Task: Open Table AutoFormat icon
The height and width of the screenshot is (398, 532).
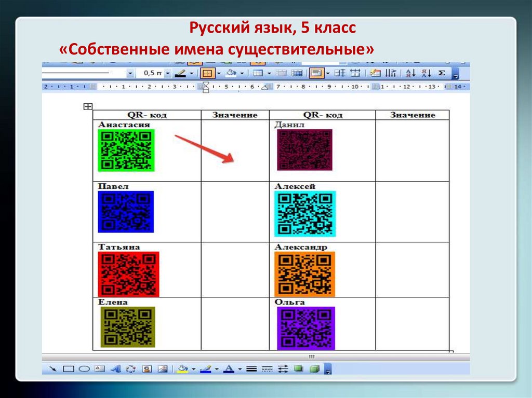Action: 375,73
